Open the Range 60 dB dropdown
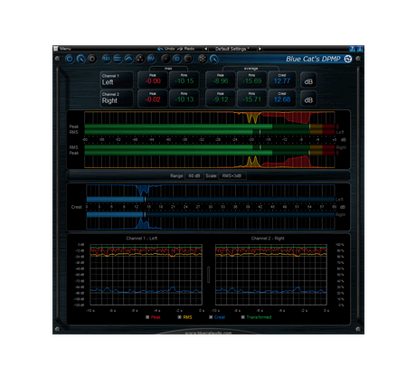 tap(194, 176)
